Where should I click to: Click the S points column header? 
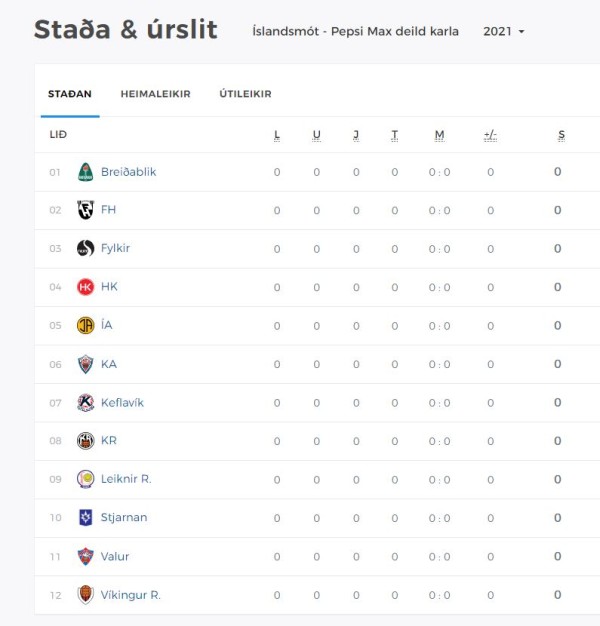pos(561,135)
